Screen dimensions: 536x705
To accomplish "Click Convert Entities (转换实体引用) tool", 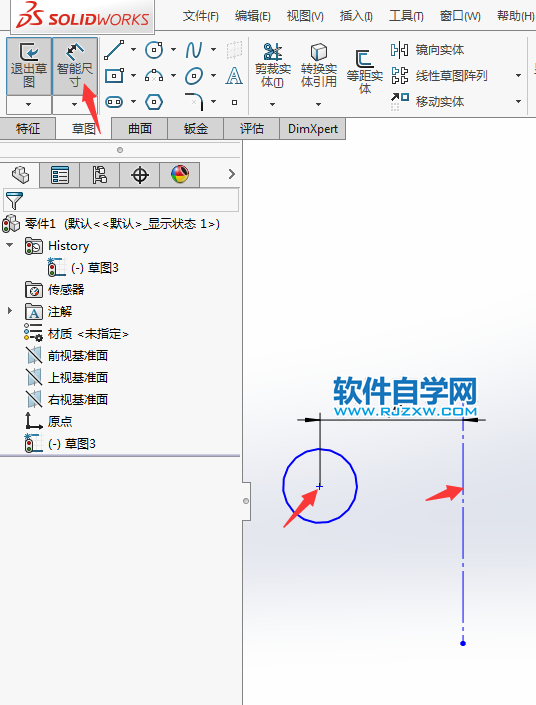I will 318,66.
